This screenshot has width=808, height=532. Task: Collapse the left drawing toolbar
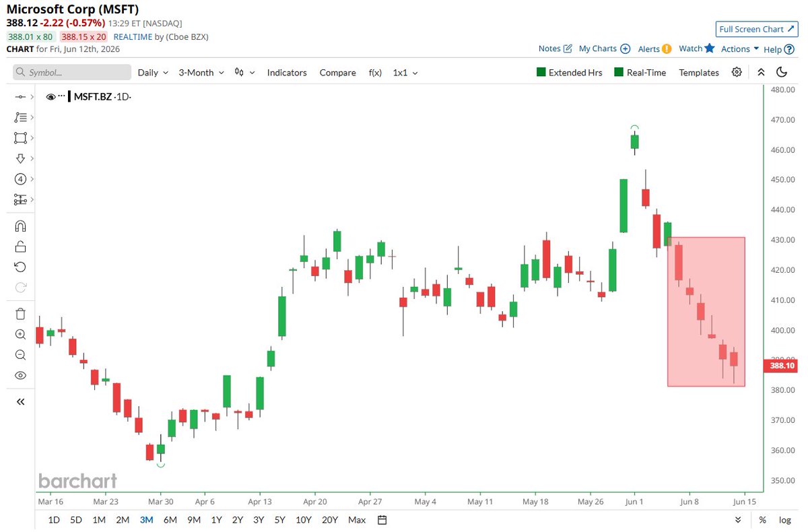click(x=20, y=401)
